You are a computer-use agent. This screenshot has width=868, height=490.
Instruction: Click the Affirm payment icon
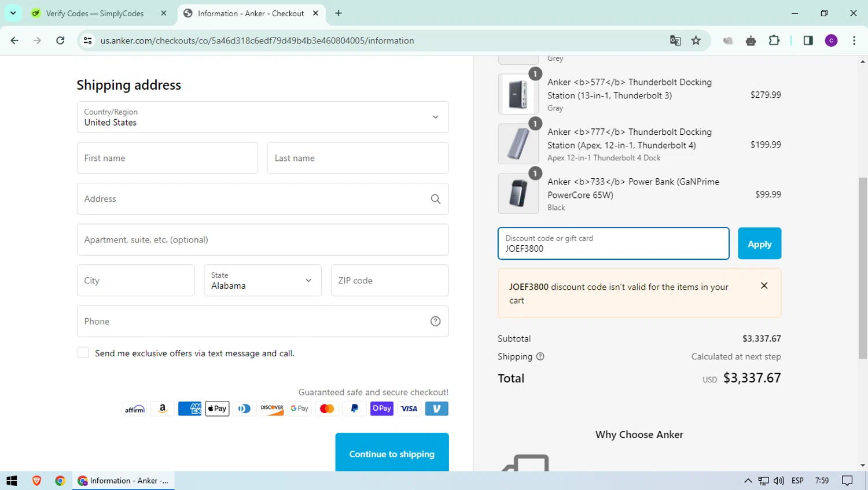[135, 408]
